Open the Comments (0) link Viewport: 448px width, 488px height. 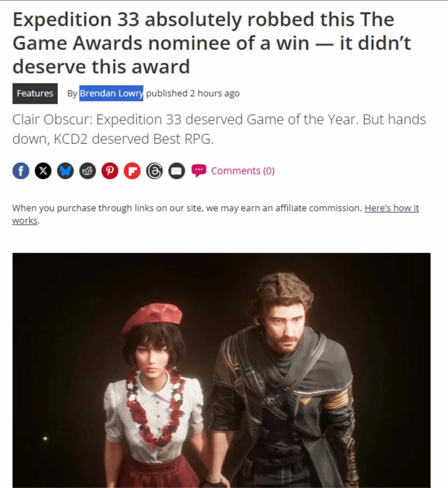(243, 171)
